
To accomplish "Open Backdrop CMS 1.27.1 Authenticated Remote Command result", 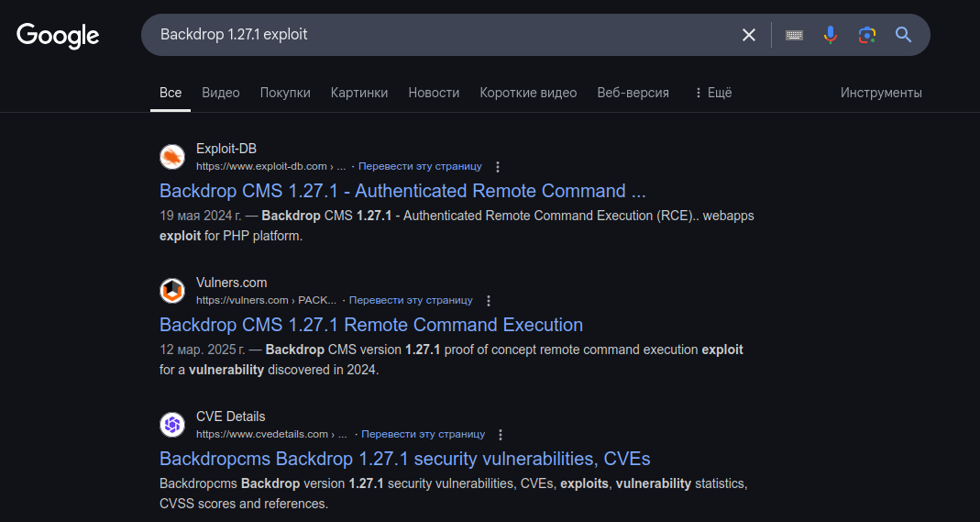I will tap(402, 191).
